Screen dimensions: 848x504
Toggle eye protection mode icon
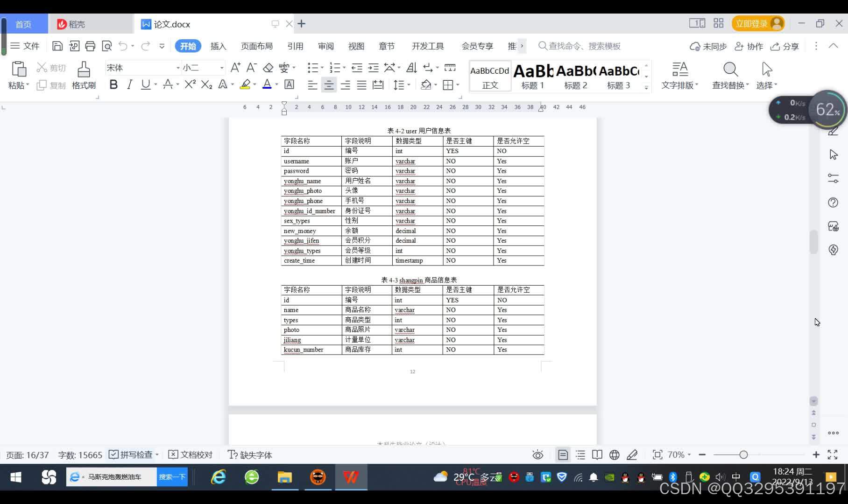(538, 455)
